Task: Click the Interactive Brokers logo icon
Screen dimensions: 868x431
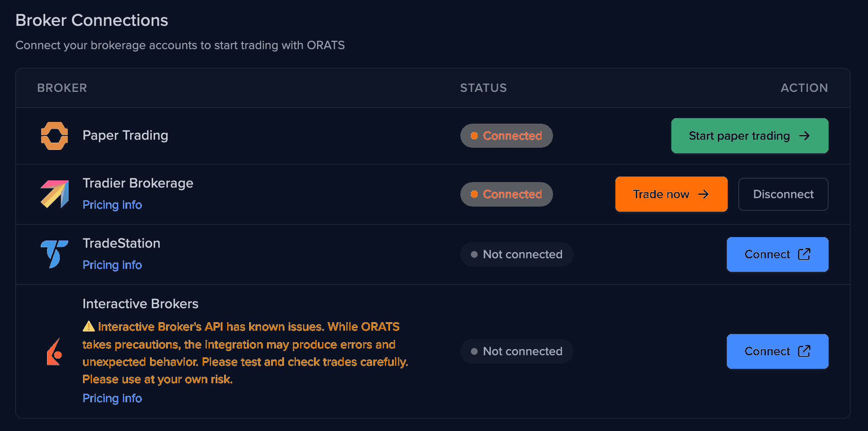Action: (54, 351)
